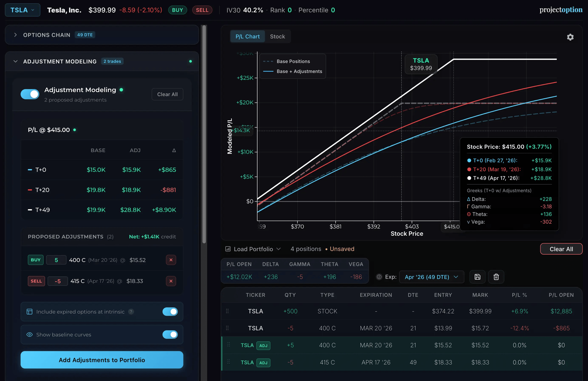Expand the Options Chain section
The width and height of the screenshot is (588, 381).
[16, 35]
